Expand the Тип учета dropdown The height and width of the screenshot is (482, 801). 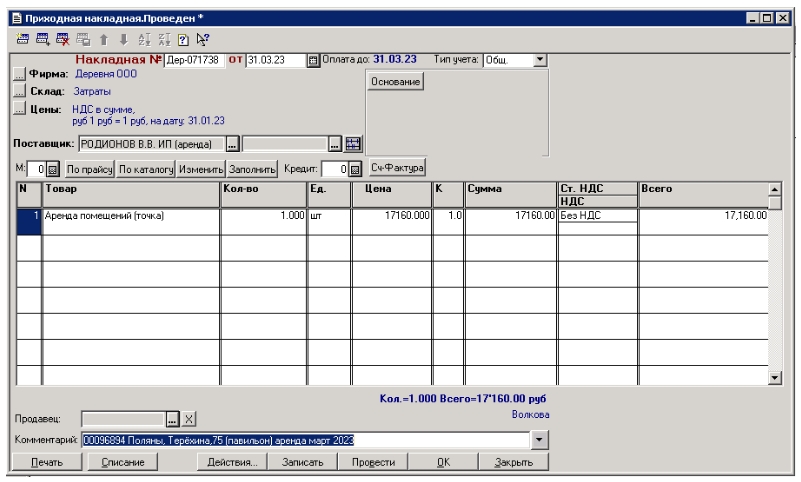tap(540, 60)
